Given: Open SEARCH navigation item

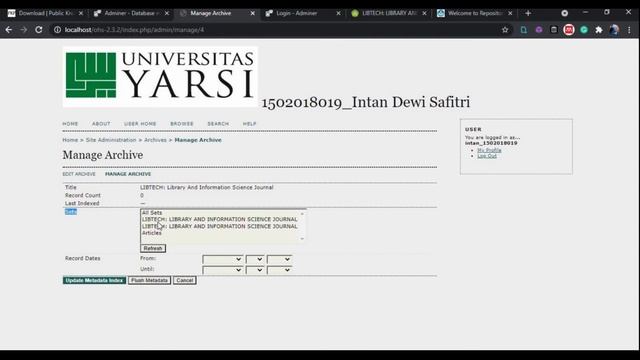Looking at the screenshot, I should click(218, 124).
